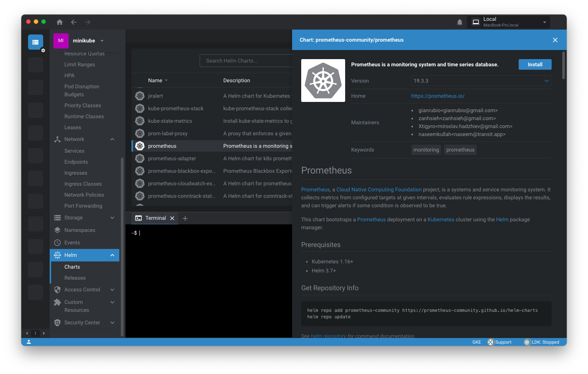
Task: Click the home icon in top bar
Action: [x=59, y=22]
